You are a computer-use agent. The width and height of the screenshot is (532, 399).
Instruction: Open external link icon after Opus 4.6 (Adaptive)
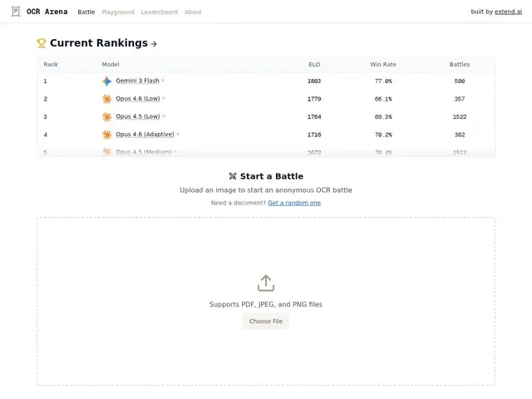(178, 135)
